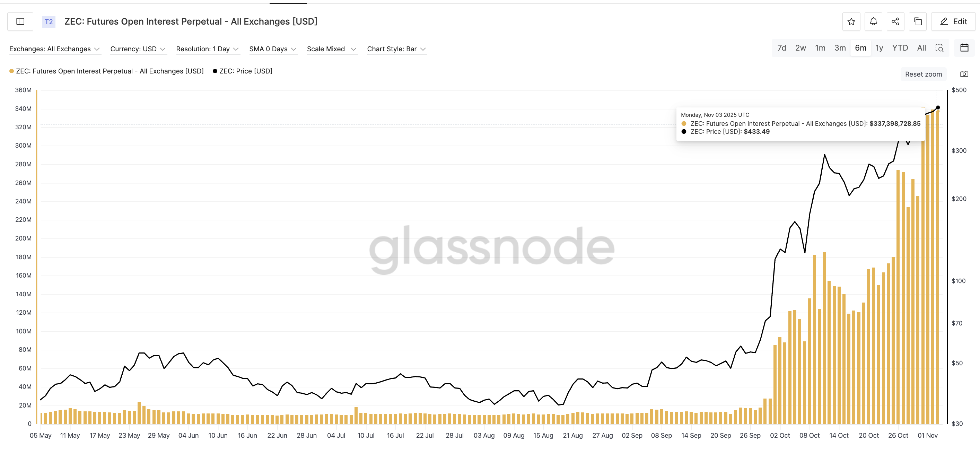
Task: Select the 6m time range toggle
Action: (x=860, y=48)
